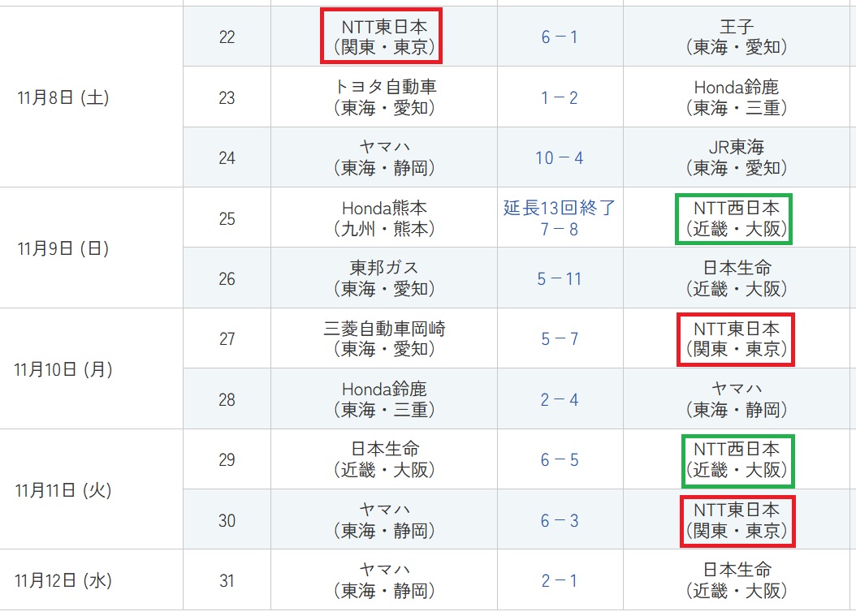Select the 王子 (東海・愛知) team cell
856x616 pixels.
point(736,37)
